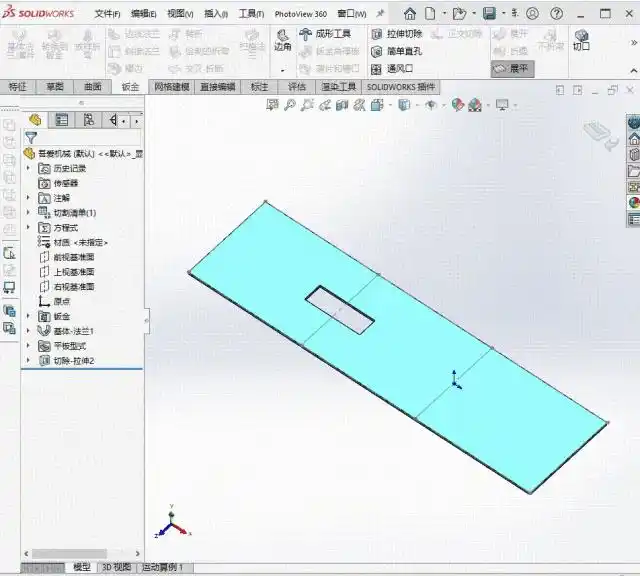Select the 切口 rip tool
The height and width of the screenshot is (576, 640).
(x=581, y=40)
